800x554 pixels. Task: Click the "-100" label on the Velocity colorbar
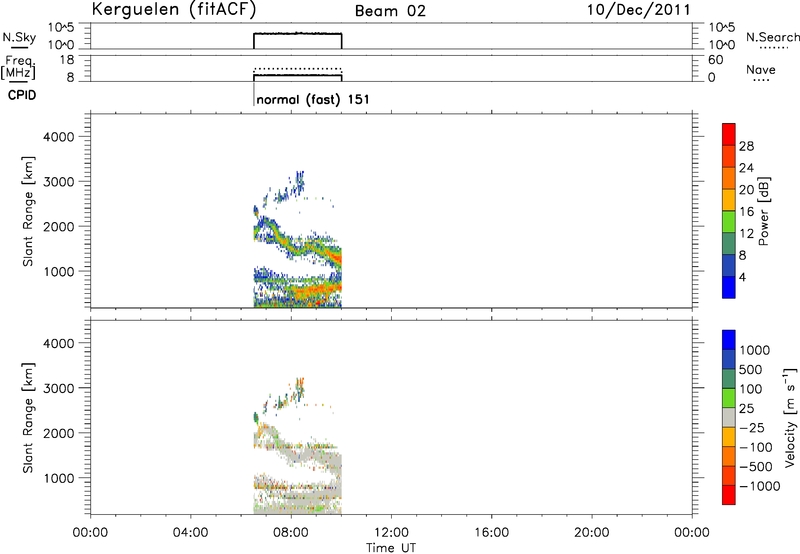click(756, 447)
